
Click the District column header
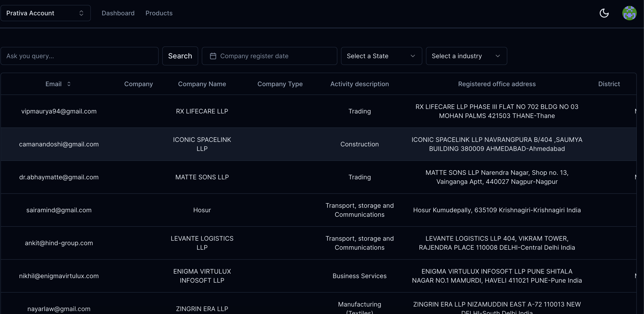609,84
